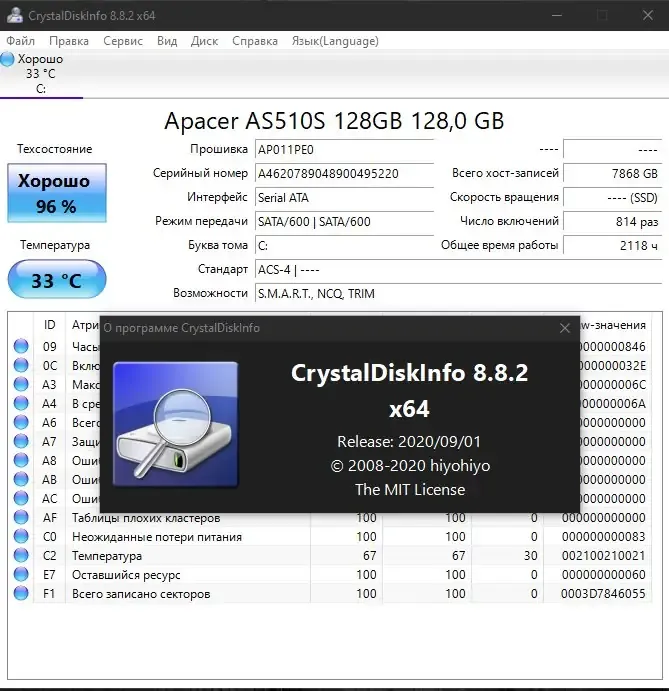
Task: Select the C: drive status entry
Action: (x=41, y=74)
